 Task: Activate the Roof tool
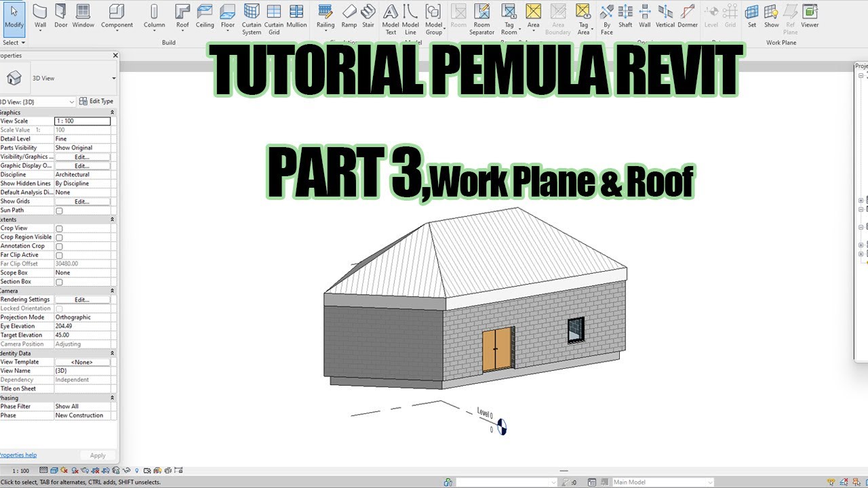[x=182, y=18]
